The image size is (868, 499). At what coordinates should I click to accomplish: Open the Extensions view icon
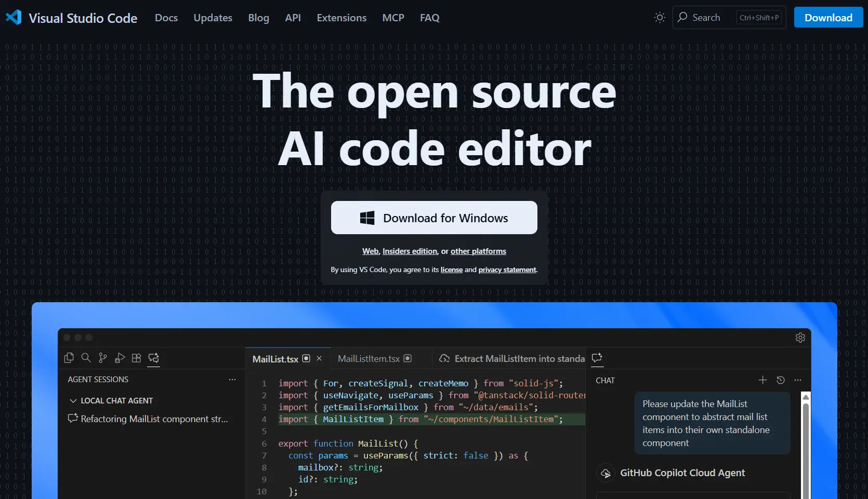[136, 358]
